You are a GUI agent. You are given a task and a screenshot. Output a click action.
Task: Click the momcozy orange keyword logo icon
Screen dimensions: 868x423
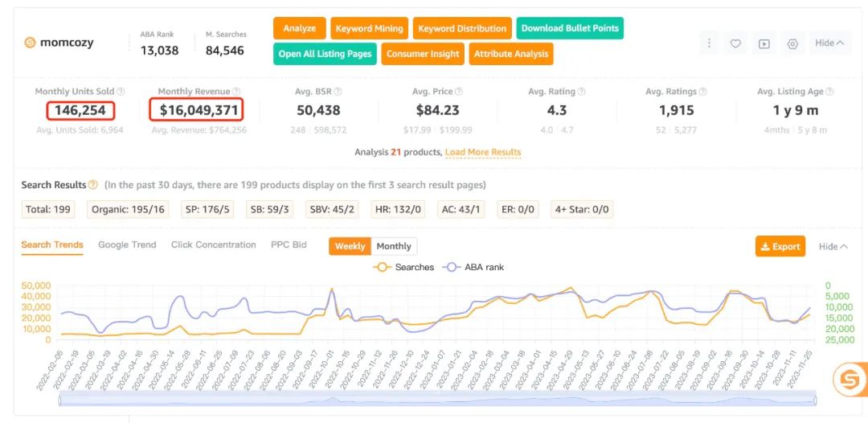click(30, 43)
